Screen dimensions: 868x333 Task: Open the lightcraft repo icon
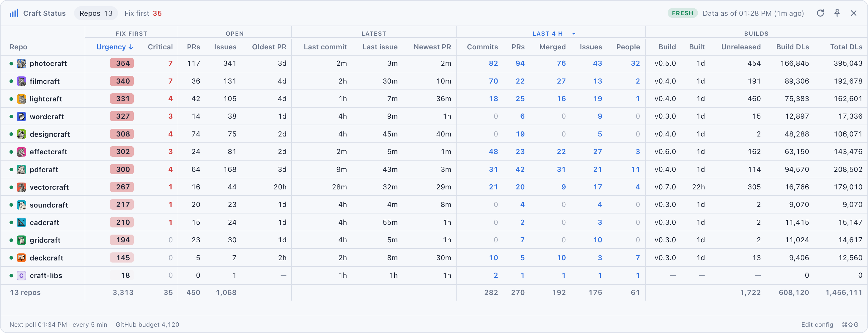(x=22, y=99)
